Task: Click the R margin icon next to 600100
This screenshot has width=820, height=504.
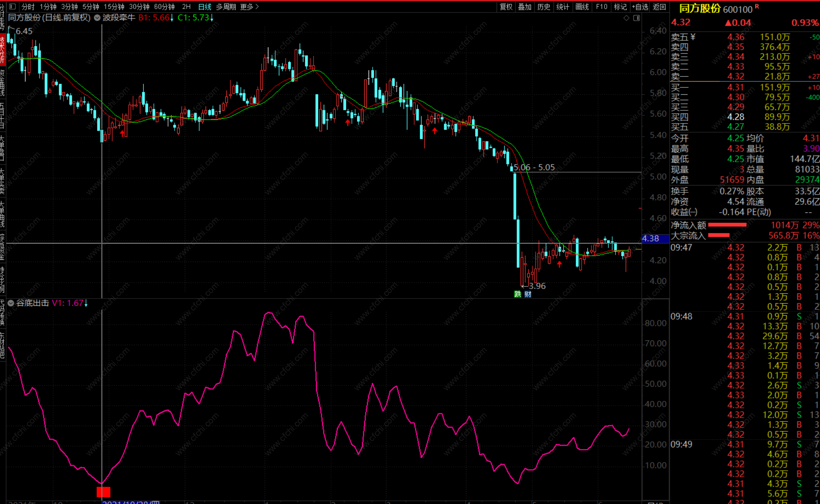Action: pyautogui.click(x=757, y=6)
